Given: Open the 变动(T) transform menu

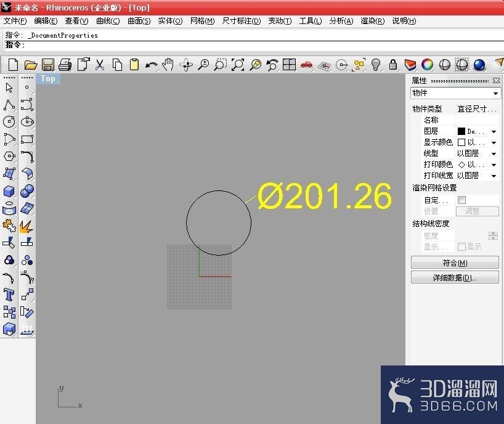Looking at the screenshot, I should (x=280, y=21).
